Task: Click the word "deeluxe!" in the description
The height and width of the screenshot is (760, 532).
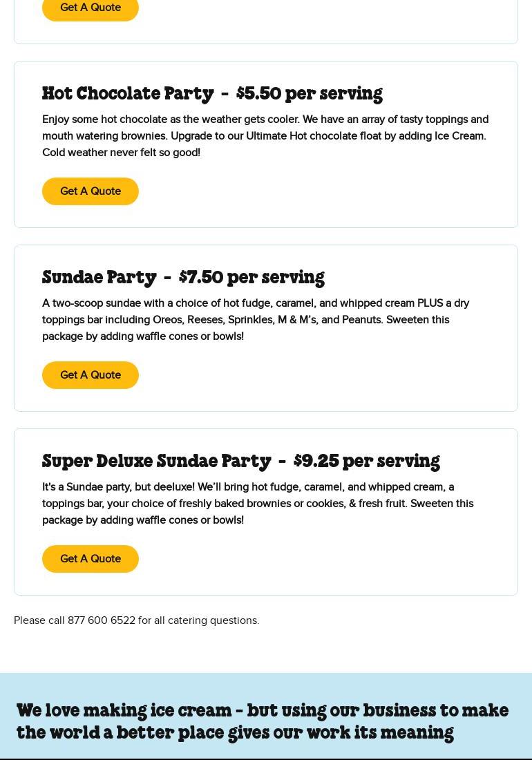Action: (173, 487)
